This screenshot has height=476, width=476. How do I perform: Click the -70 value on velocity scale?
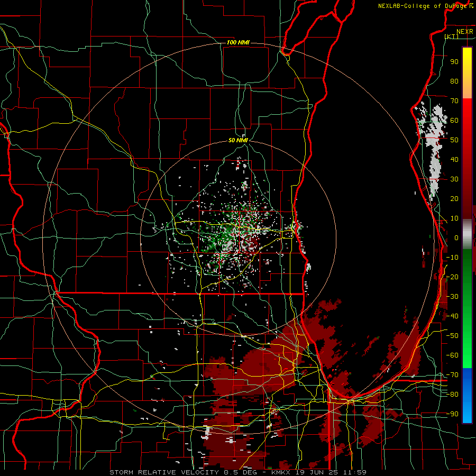click(x=452, y=374)
